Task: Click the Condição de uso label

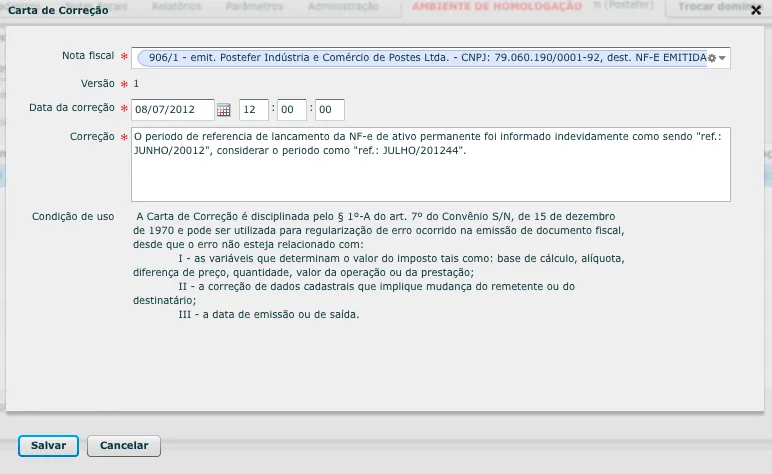Action: click(x=72, y=216)
